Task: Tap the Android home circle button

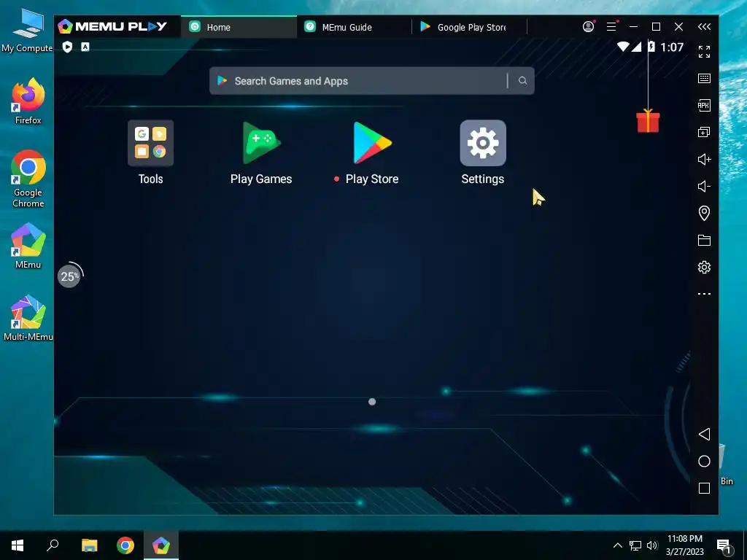Action: (704, 461)
